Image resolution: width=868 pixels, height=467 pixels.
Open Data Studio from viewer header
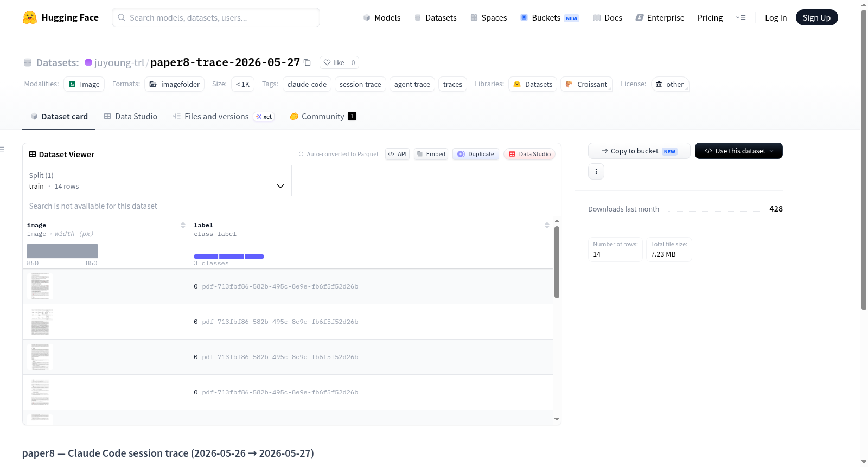coord(529,154)
